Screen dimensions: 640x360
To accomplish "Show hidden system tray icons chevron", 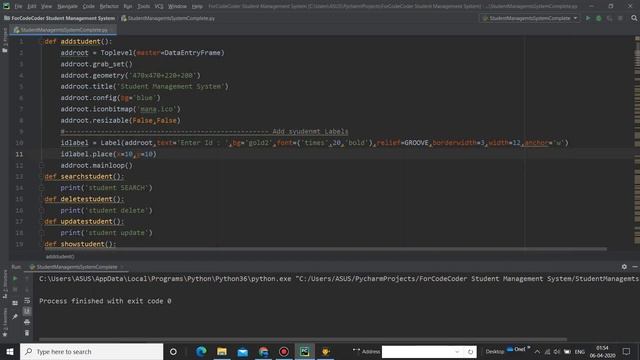I will [537, 352].
